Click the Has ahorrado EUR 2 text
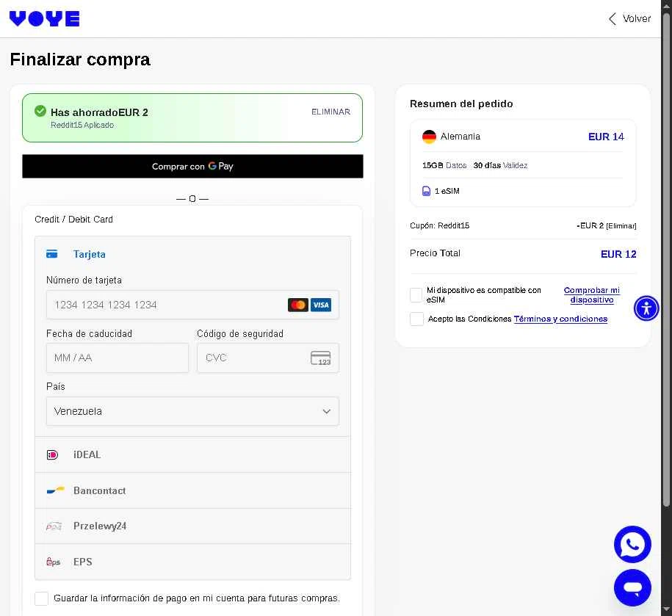This screenshot has height=616, width=672. tap(99, 112)
